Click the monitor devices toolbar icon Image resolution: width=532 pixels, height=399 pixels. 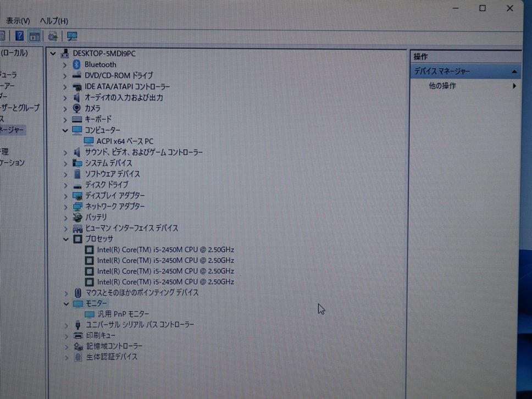click(x=71, y=36)
